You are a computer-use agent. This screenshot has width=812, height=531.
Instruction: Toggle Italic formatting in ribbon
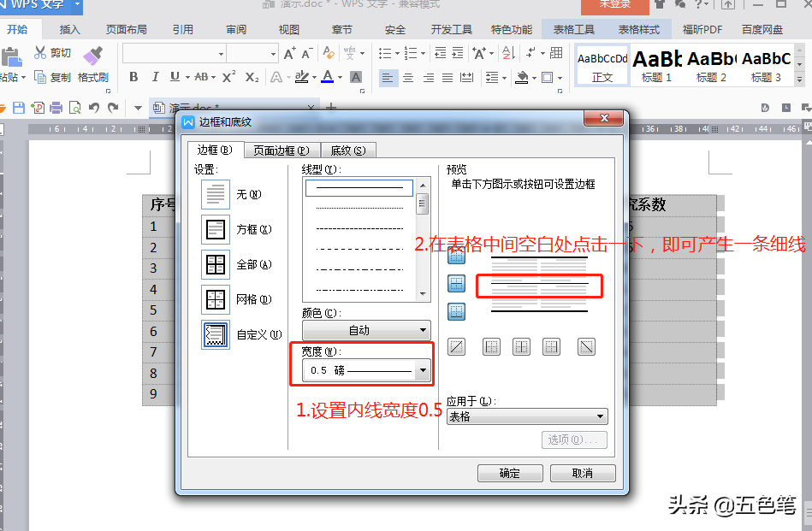(x=155, y=77)
